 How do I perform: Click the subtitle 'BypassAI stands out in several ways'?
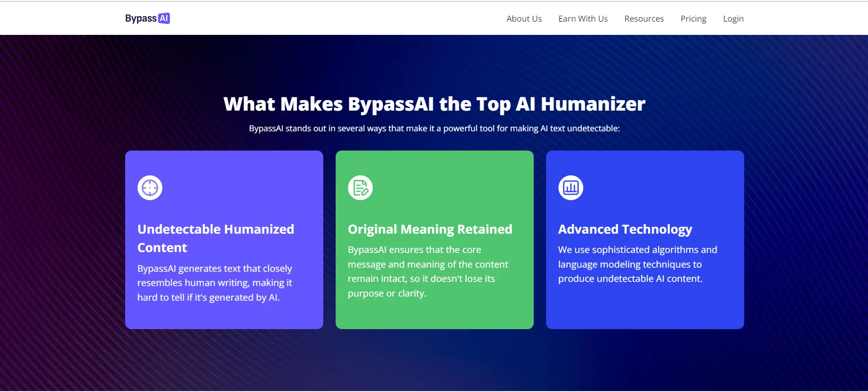point(434,129)
